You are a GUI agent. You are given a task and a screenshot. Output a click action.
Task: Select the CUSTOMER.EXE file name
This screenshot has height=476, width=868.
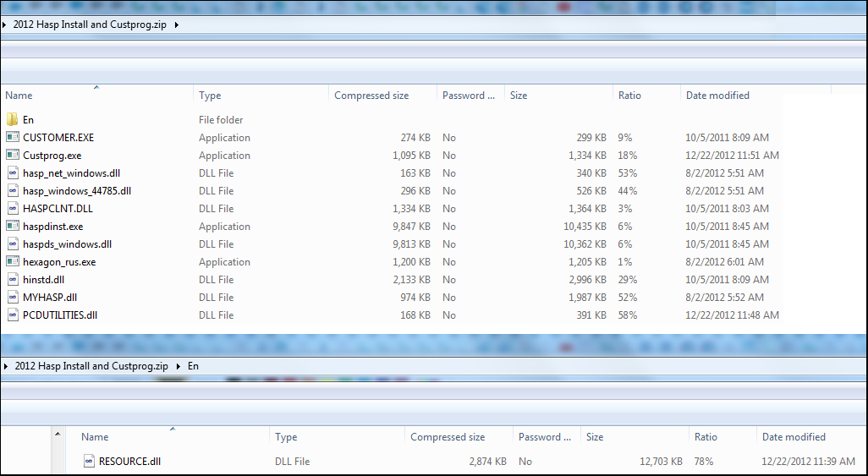coord(58,137)
